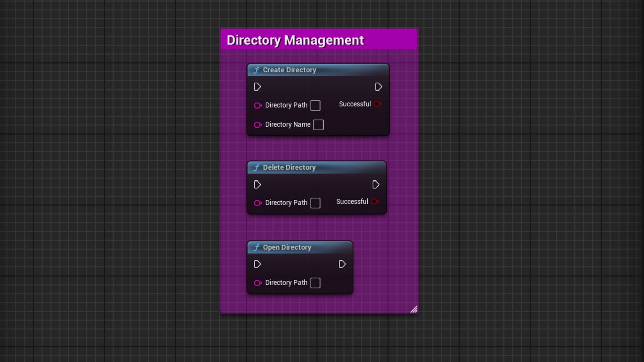The width and height of the screenshot is (644, 362).
Task: Click Create Directory execution output pin
Action: tap(379, 87)
